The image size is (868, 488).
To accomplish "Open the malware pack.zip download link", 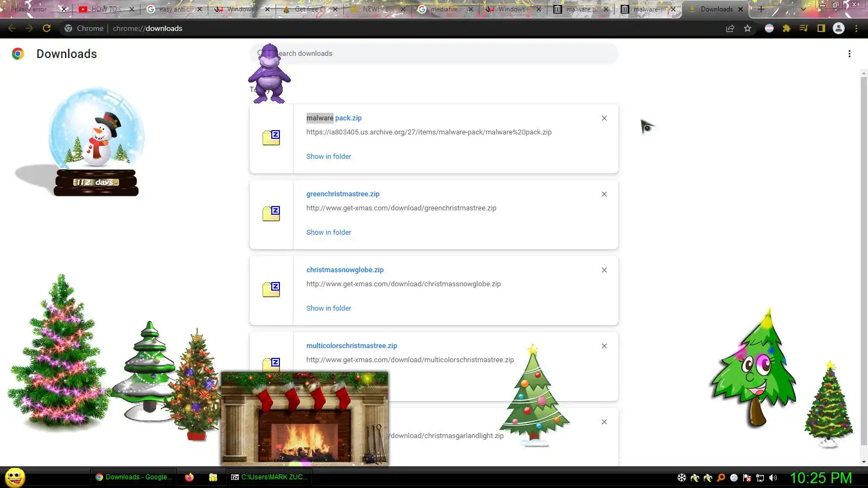I will (334, 118).
